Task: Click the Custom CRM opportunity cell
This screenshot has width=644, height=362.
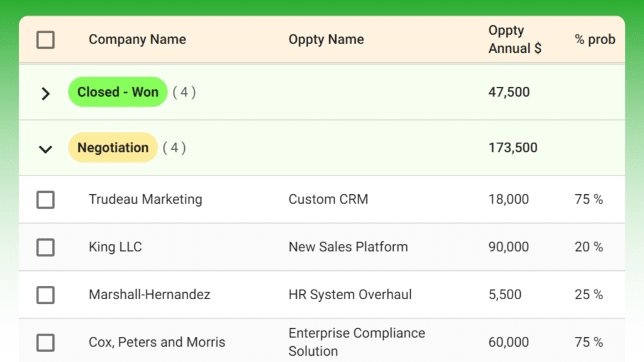Action: coord(328,199)
